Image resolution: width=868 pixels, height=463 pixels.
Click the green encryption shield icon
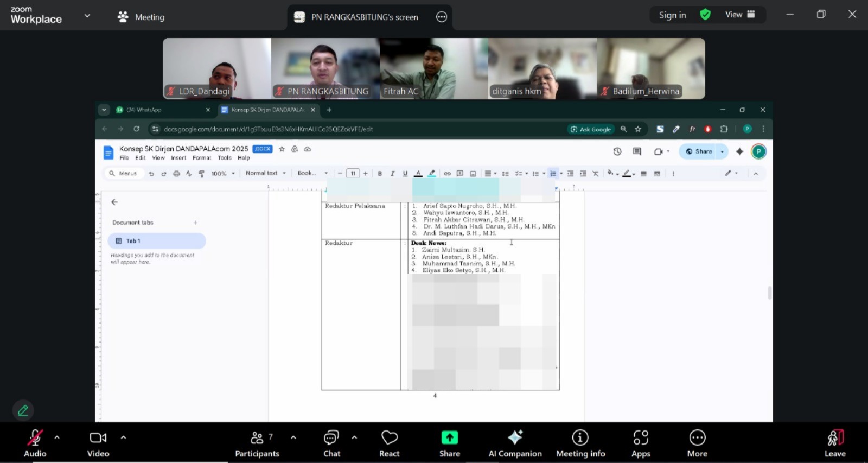(705, 15)
